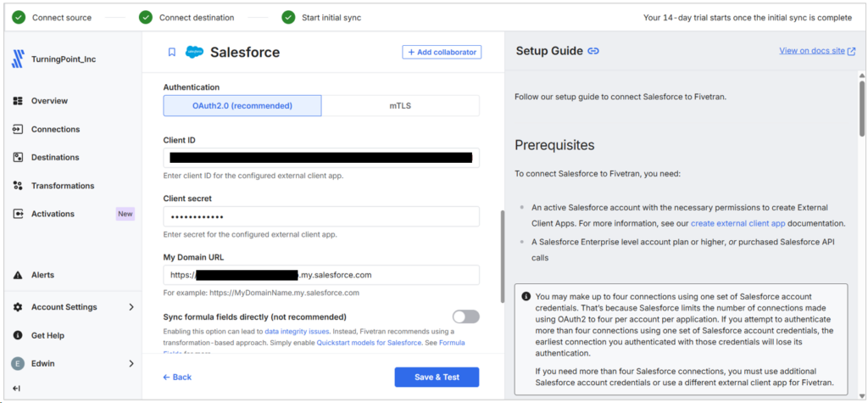868x403 pixels.
Task: Click the Salesforce cloud logo
Action: [x=194, y=52]
